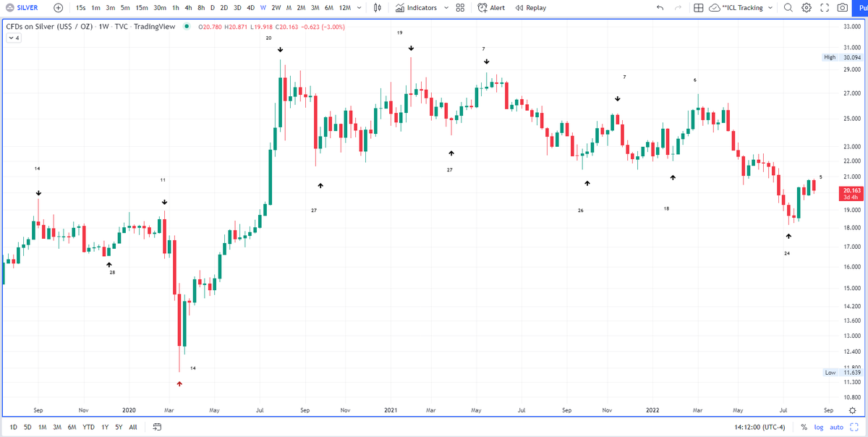Redo the last chart action
Image resolution: width=868 pixels, height=437 pixels.
tap(678, 8)
